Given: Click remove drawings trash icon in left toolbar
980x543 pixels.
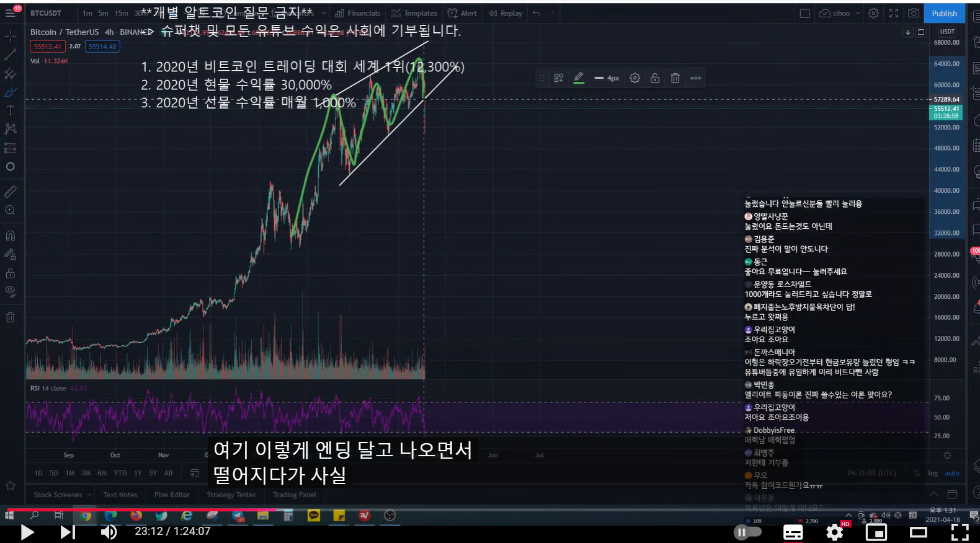Looking at the screenshot, I should (11, 317).
